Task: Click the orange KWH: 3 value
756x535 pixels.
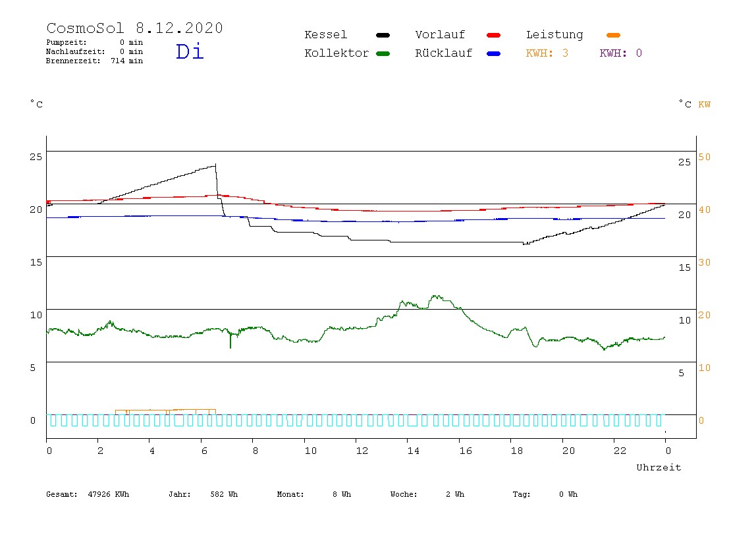Action: click(x=547, y=53)
